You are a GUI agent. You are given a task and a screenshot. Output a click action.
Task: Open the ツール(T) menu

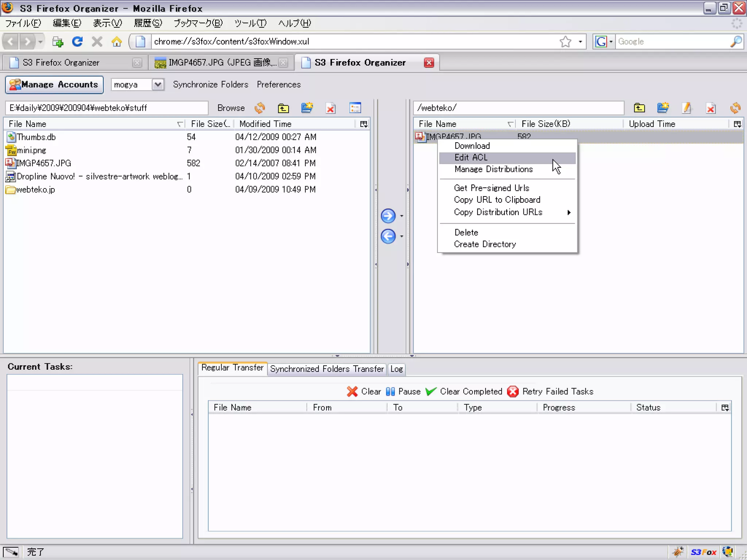coord(250,23)
